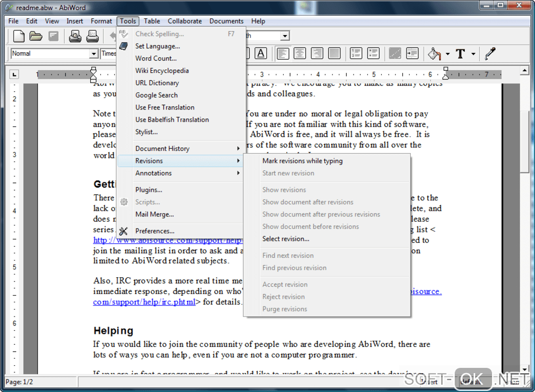The height and width of the screenshot is (392, 535).
Task: Click the increase indent icon
Action: 412,53
